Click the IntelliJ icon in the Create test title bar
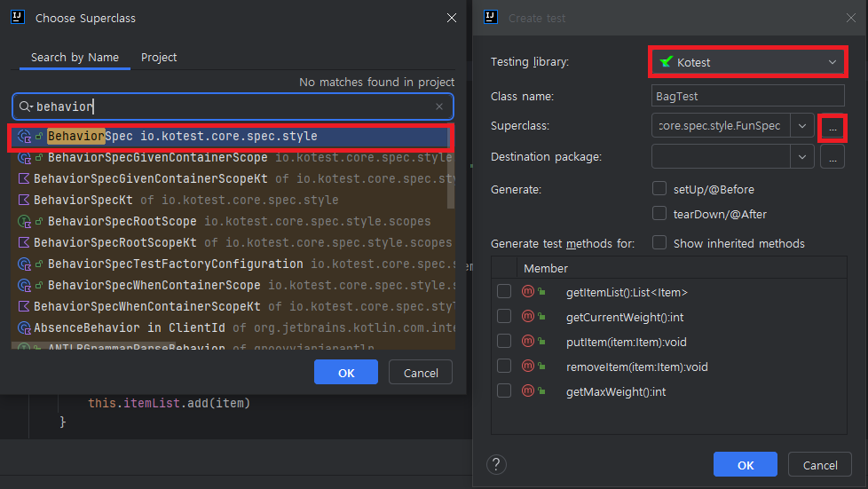This screenshot has height=489, width=868. point(491,17)
